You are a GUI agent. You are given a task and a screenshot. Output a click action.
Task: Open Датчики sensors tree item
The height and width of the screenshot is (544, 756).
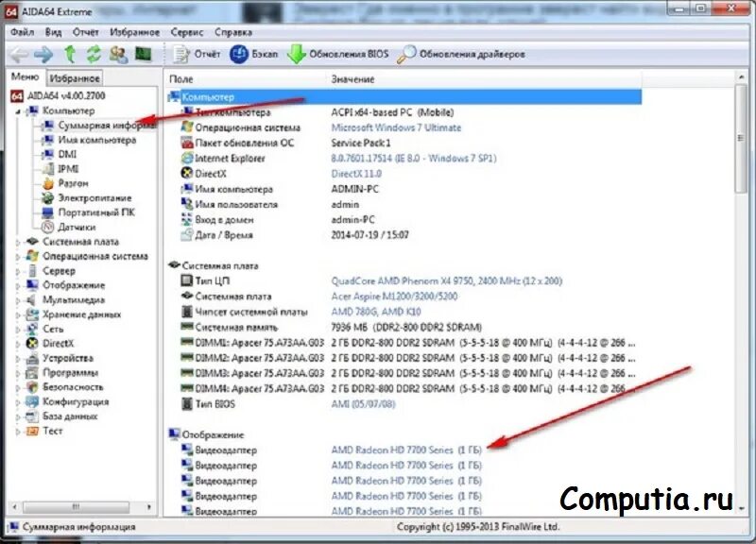(x=69, y=227)
